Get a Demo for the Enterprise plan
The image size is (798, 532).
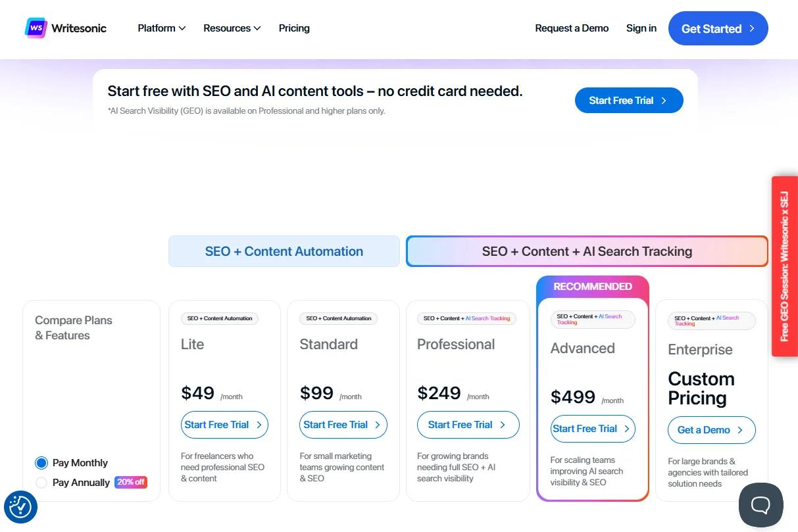click(x=711, y=429)
